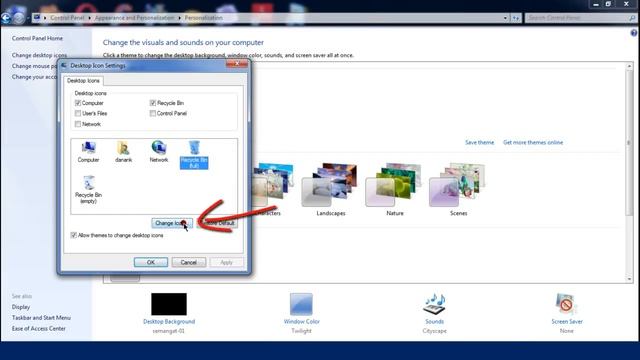
Task: Open the address bar history dropdown arrow
Action: [x=505, y=18]
